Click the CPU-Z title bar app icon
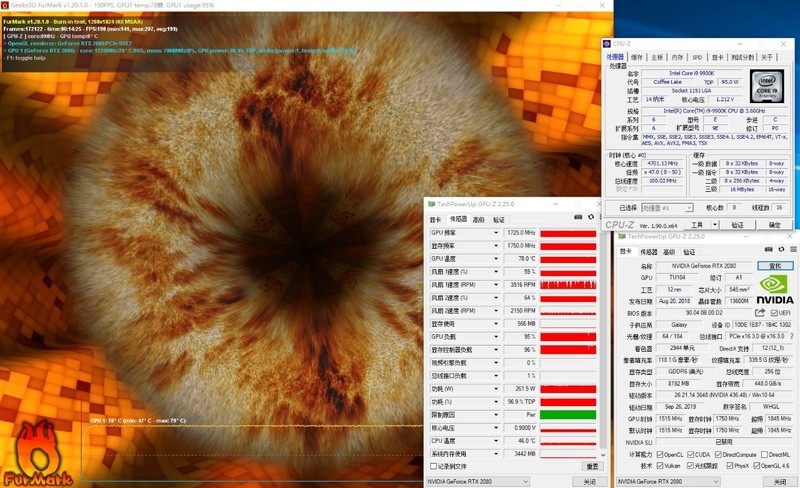800x488 pixels. (608, 43)
